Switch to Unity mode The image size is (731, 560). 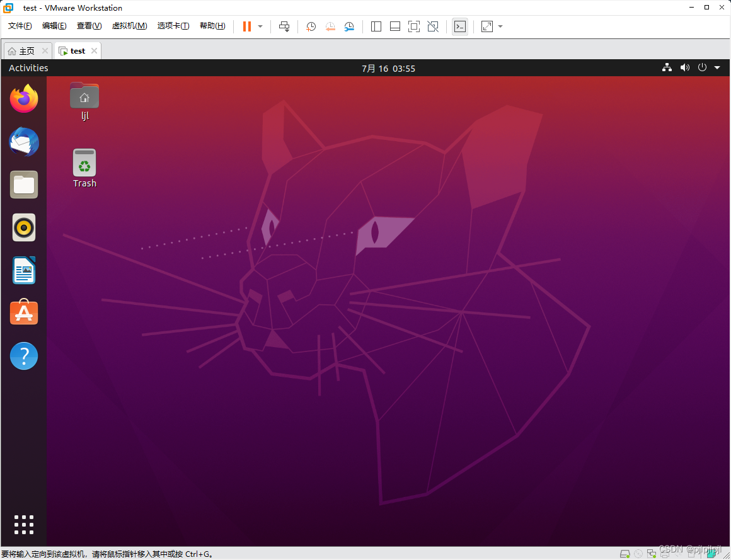pos(433,26)
